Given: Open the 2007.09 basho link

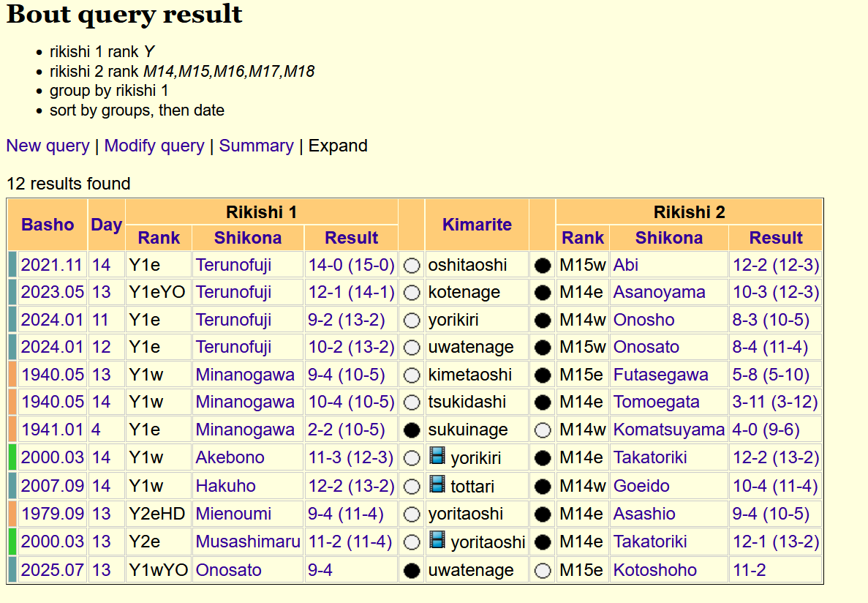Looking at the screenshot, I should pos(52,486).
